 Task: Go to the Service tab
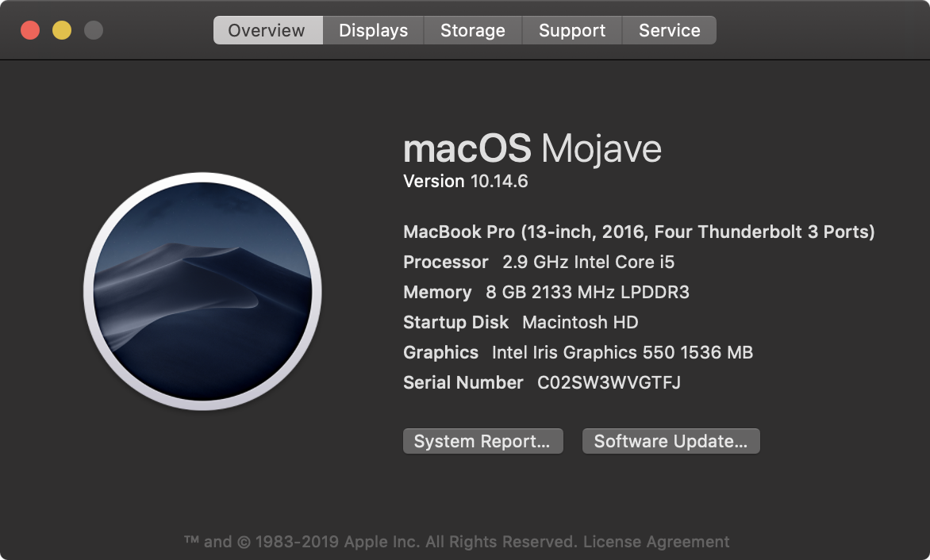669,30
